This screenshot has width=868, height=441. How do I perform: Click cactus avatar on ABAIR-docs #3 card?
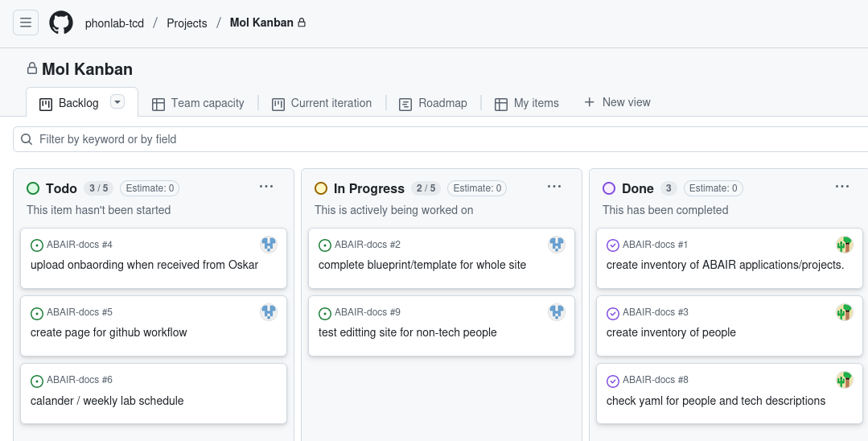click(x=844, y=312)
